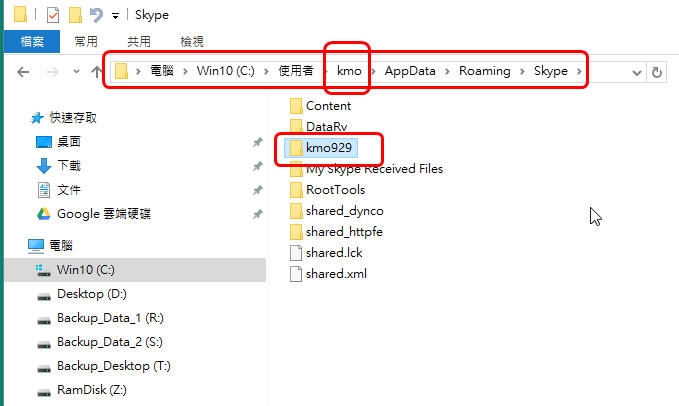
Task: Select the shared.lck file
Action: coord(334,253)
